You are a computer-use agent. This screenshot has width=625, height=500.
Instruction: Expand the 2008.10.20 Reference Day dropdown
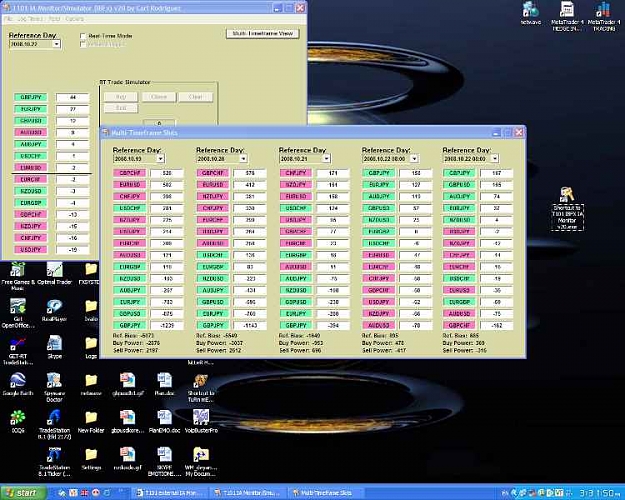coord(243,159)
